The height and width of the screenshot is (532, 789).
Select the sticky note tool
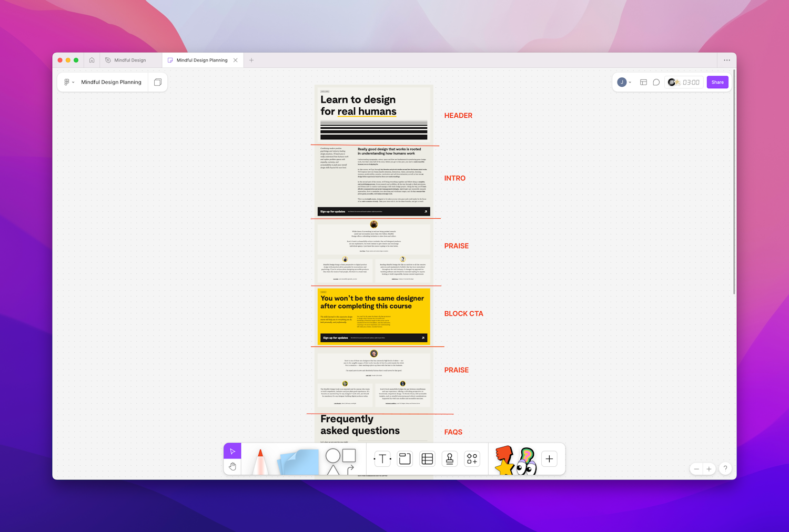tap(298, 462)
